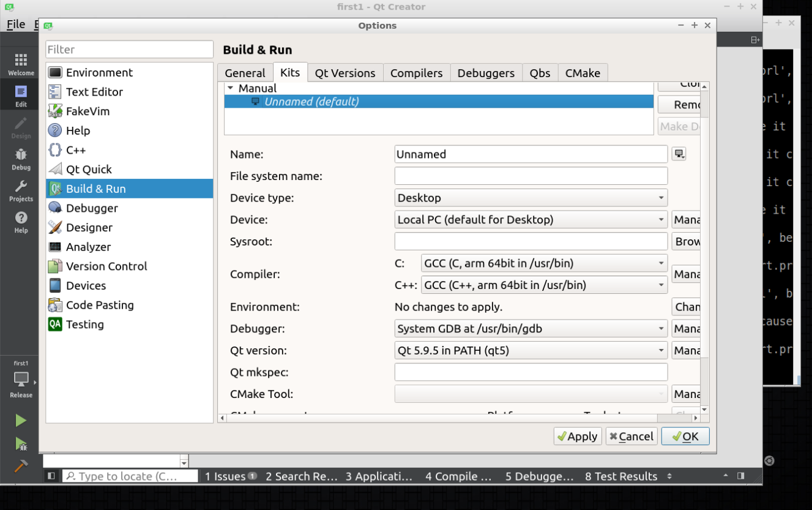Switch to the Compilers tab

417,73
